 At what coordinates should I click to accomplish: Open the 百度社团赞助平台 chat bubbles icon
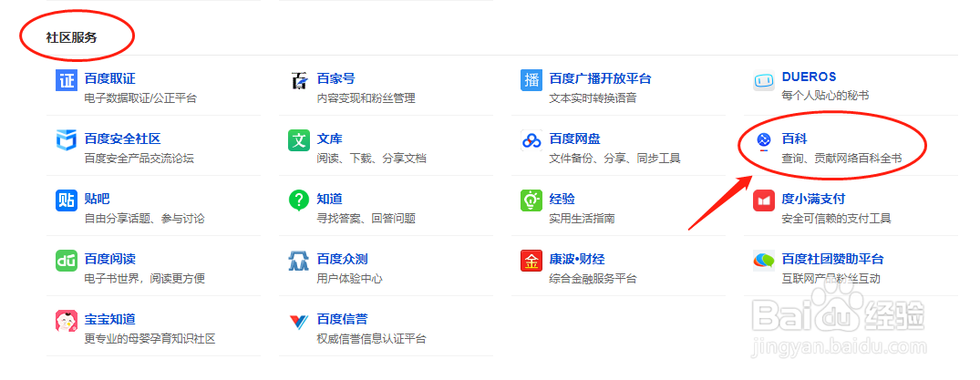click(x=764, y=261)
